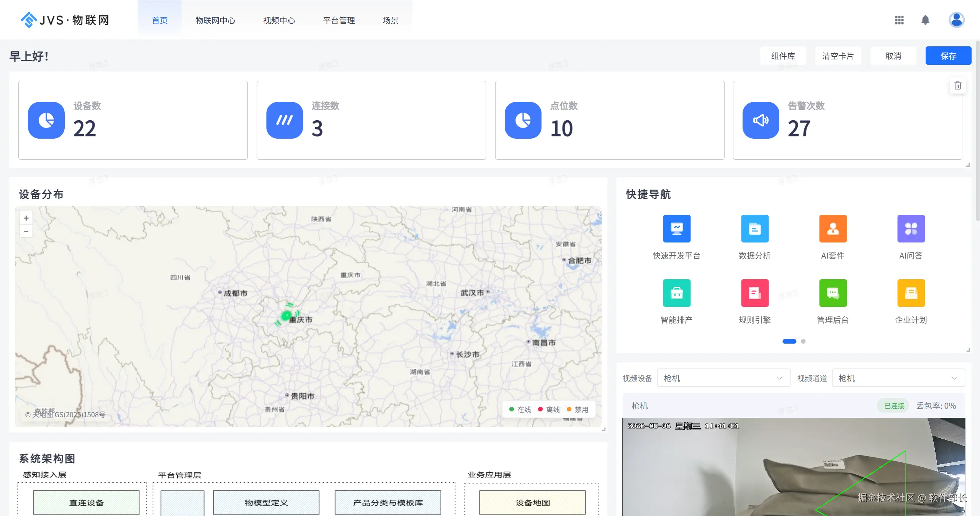Zoom in on the device map
980x516 pixels.
[x=26, y=218]
